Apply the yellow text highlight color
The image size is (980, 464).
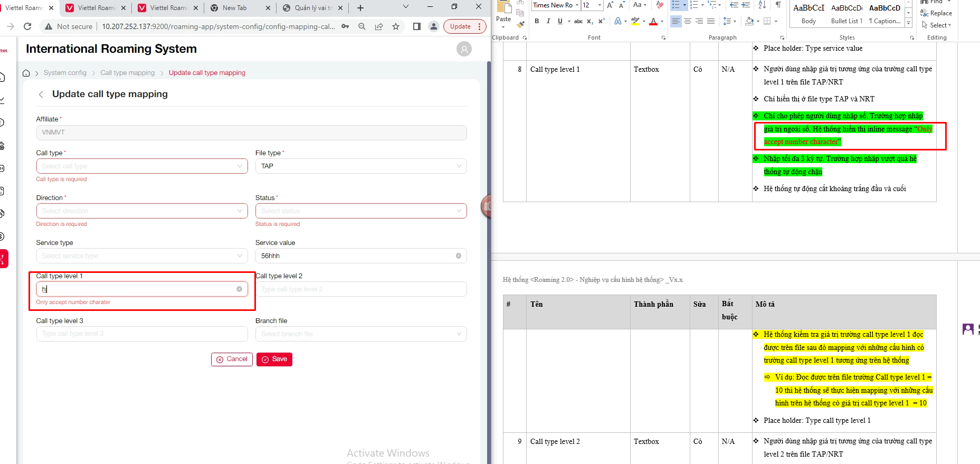(635, 21)
